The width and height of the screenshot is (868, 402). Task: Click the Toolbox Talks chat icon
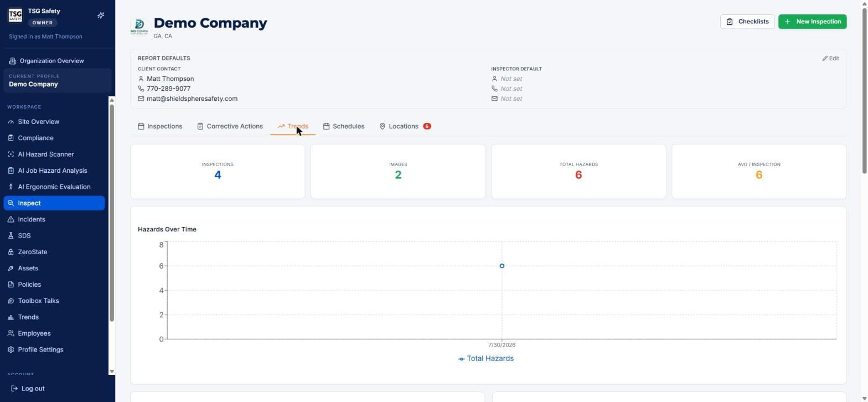[11, 301]
